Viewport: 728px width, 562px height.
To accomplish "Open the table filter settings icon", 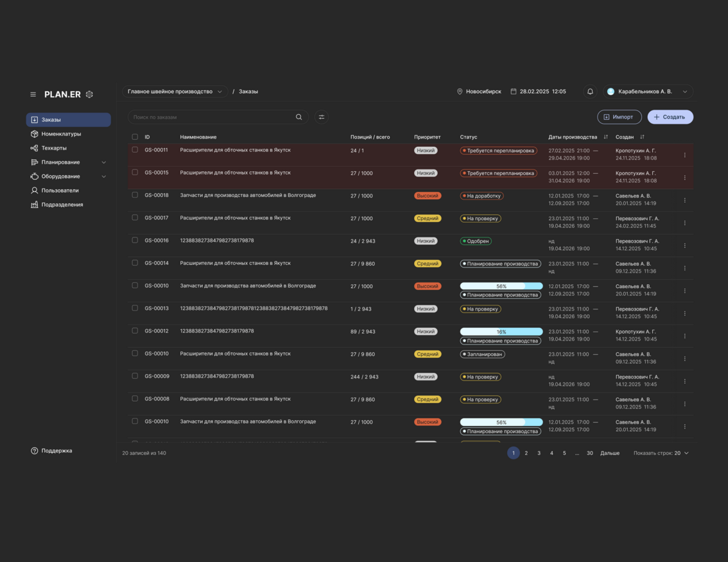I will (x=322, y=117).
